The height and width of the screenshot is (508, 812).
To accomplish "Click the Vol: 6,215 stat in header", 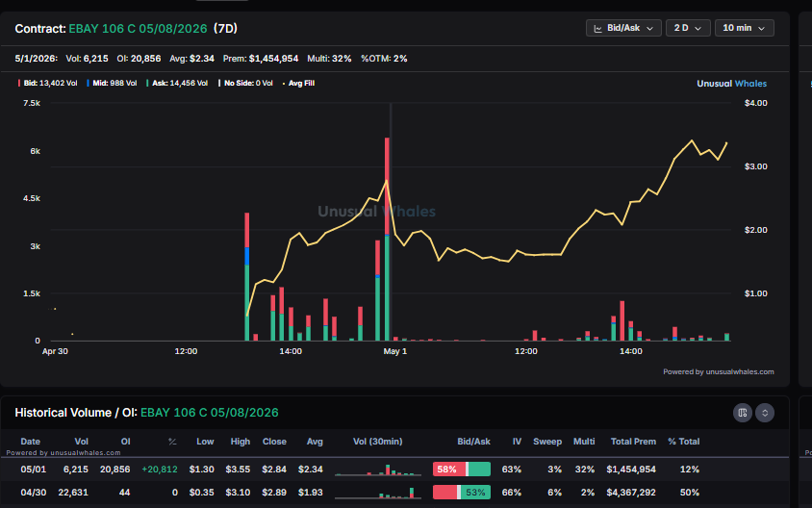I will pos(87,59).
